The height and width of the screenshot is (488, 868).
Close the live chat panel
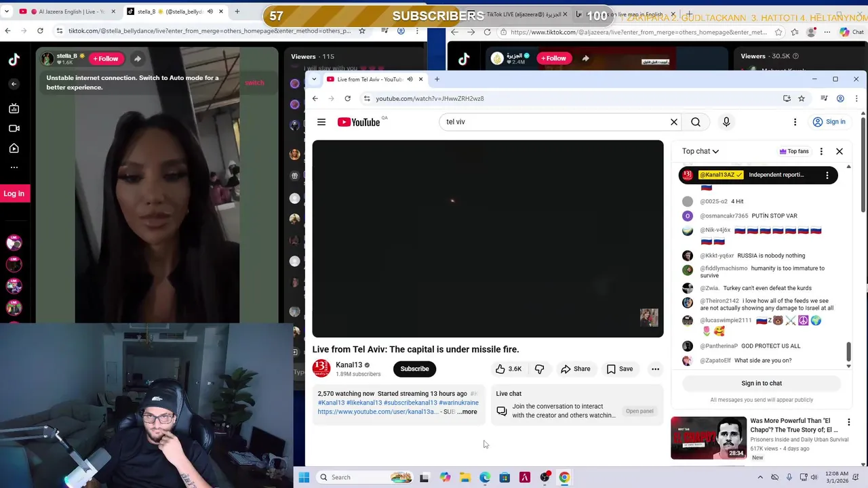(x=840, y=151)
